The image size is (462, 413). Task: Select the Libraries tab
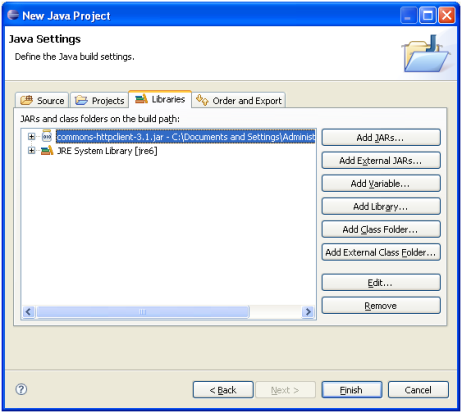[x=160, y=99]
